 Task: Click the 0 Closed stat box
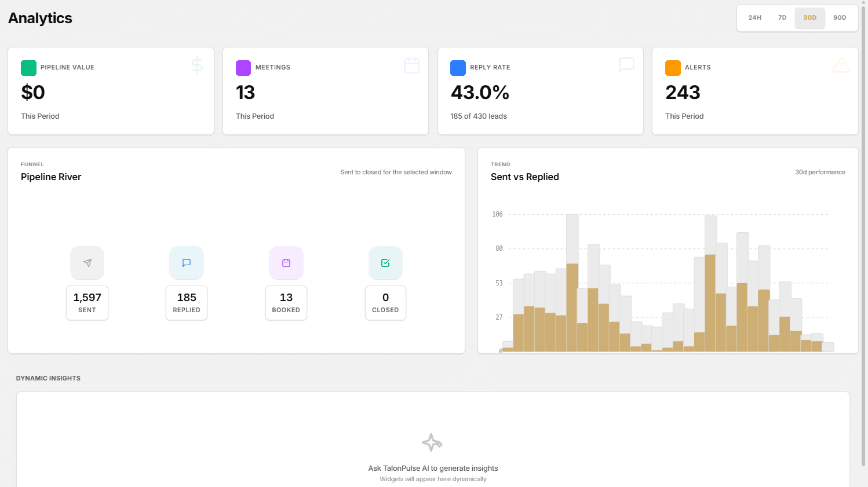tap(385, 303)
